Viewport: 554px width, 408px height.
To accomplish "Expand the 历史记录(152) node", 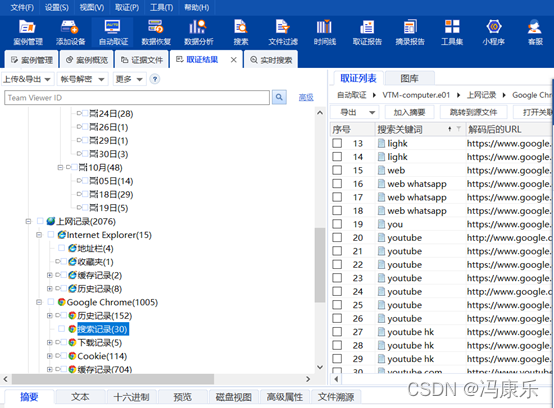I will coord(49,315).
